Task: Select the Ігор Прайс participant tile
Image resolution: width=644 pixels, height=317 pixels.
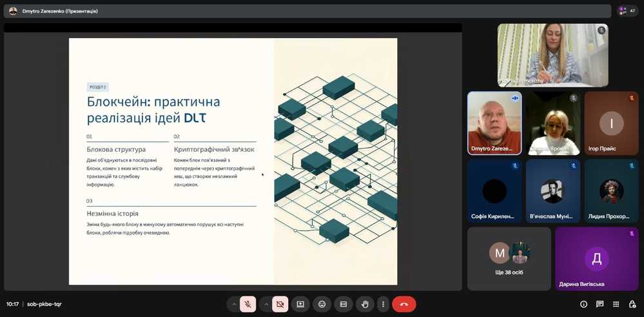Action: [611, 123]
